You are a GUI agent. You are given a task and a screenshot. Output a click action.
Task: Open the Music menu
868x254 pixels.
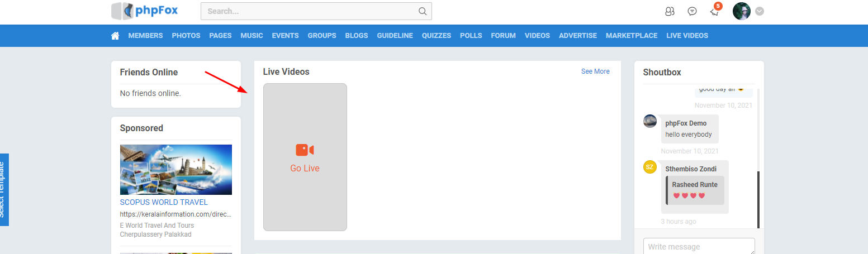coord(252,36)
